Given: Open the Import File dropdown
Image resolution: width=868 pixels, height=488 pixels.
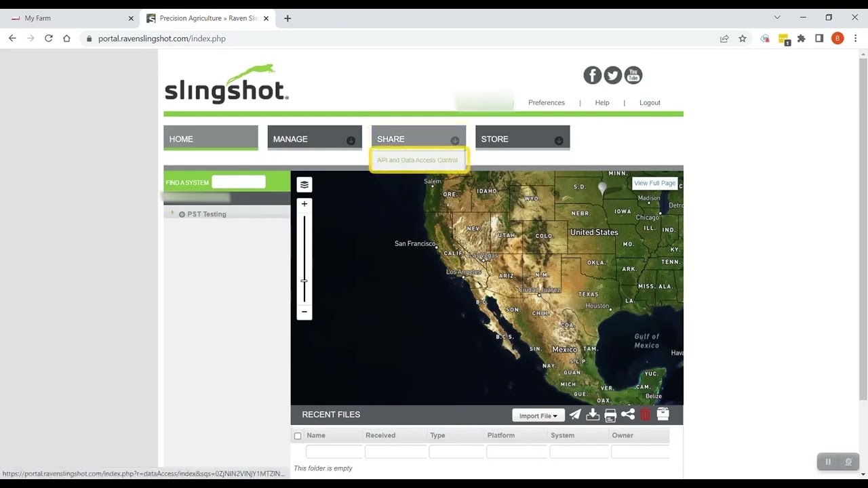Looking at the screenshot, I should click(538, 415).
